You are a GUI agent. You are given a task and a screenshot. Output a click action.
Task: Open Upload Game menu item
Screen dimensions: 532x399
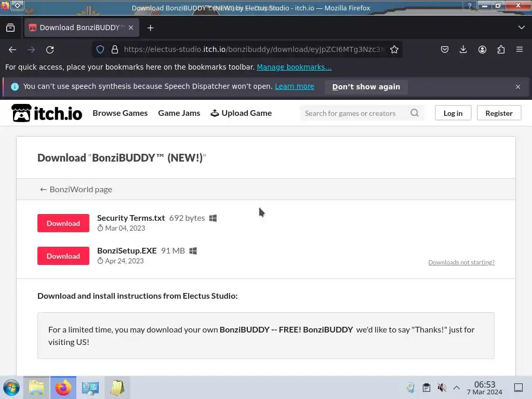[241, 113]
